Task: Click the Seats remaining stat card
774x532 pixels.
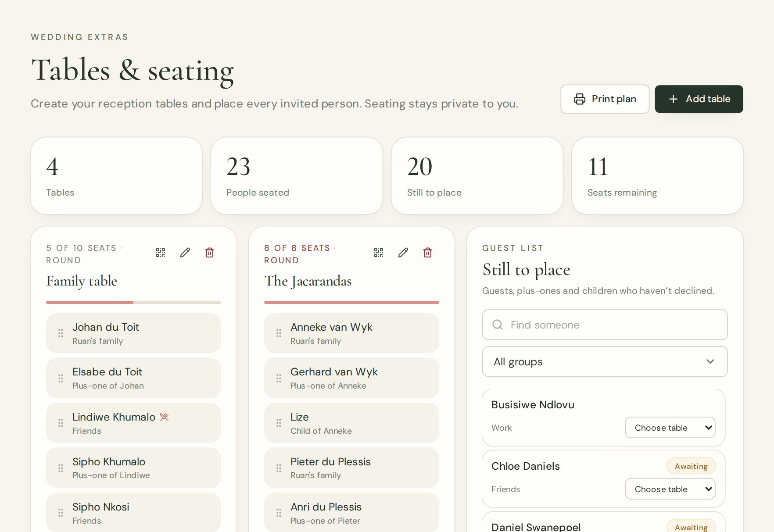Action: point(657,176)
